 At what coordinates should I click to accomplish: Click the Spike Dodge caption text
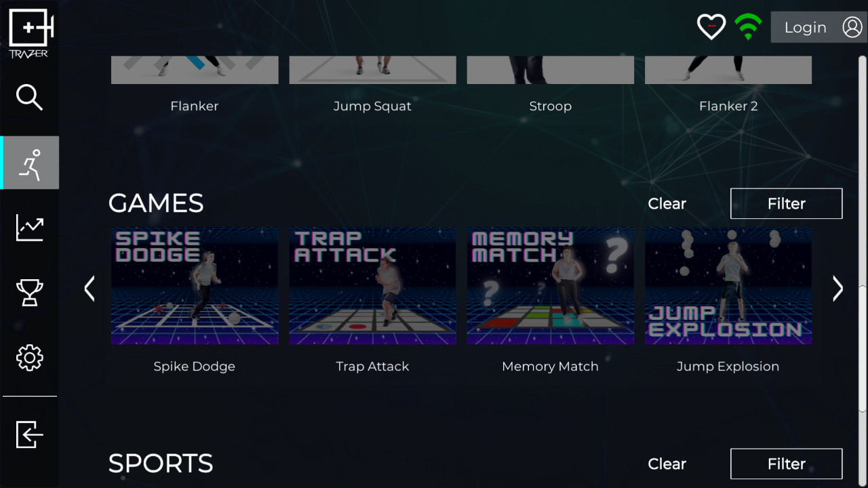pyautogui.click(x=195, y=367)
